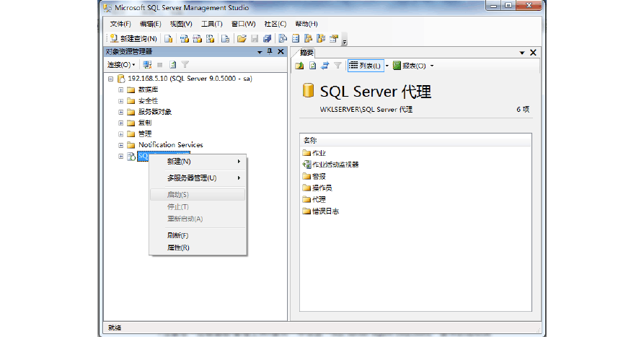Viewport: 644px width, 337px height.
Task: Open the summary pane active files arrow
Action: point(522,53)
